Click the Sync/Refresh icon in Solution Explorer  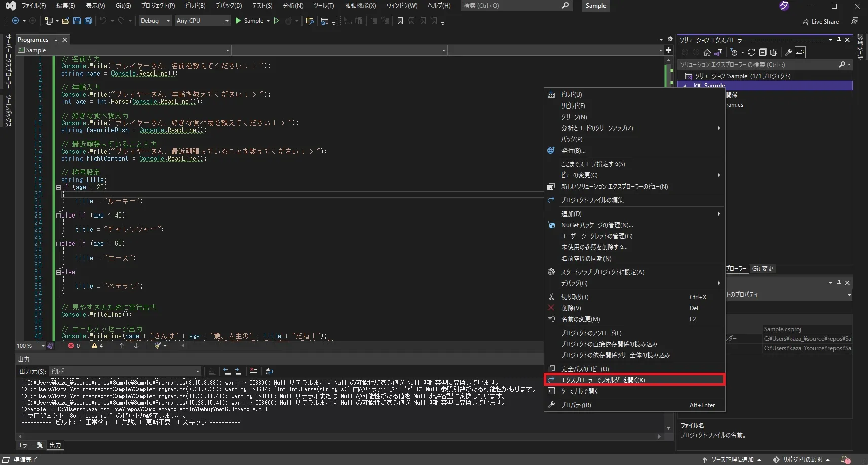click(x=751, y=52)
